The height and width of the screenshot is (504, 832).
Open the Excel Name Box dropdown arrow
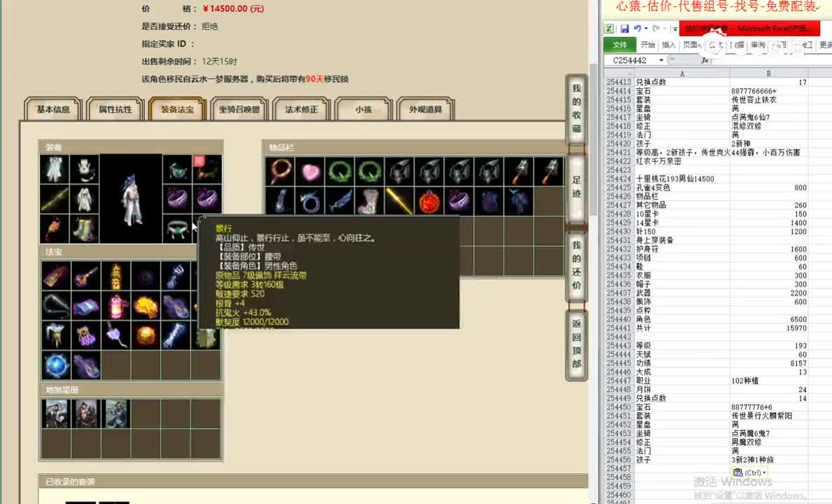[661, 60]
